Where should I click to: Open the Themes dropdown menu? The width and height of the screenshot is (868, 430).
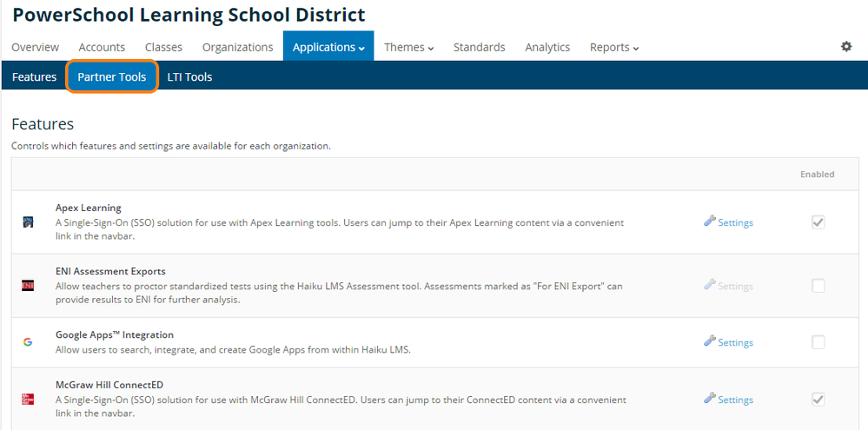[x=408, y=47]
